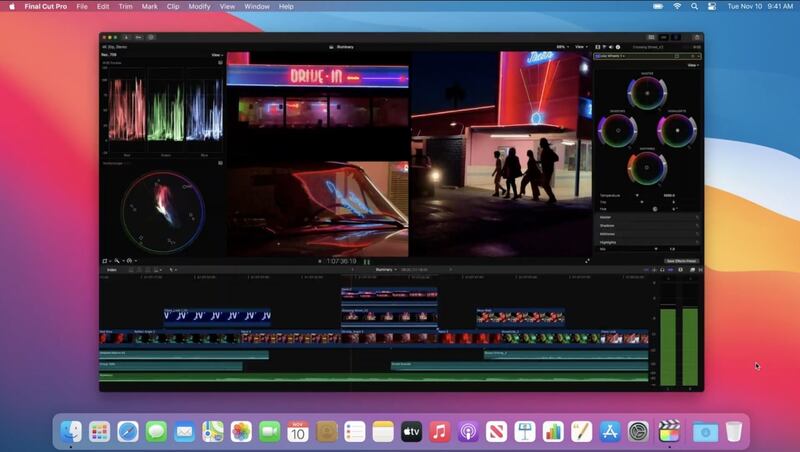Viewport: 800px width, 452px height.
Task: Open the Modify menu
Action: pyautogui.click(x=199, y=6)
